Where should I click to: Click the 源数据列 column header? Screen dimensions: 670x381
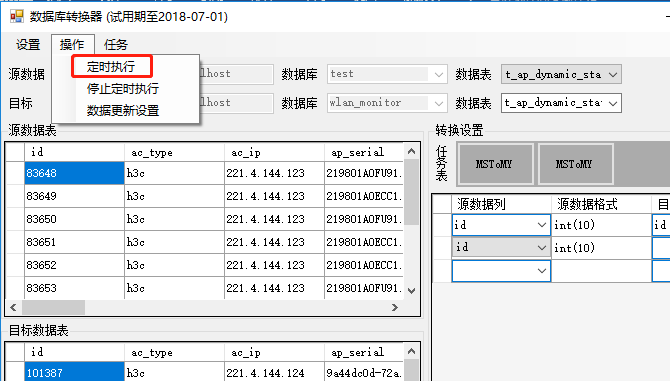click(501, 204)
